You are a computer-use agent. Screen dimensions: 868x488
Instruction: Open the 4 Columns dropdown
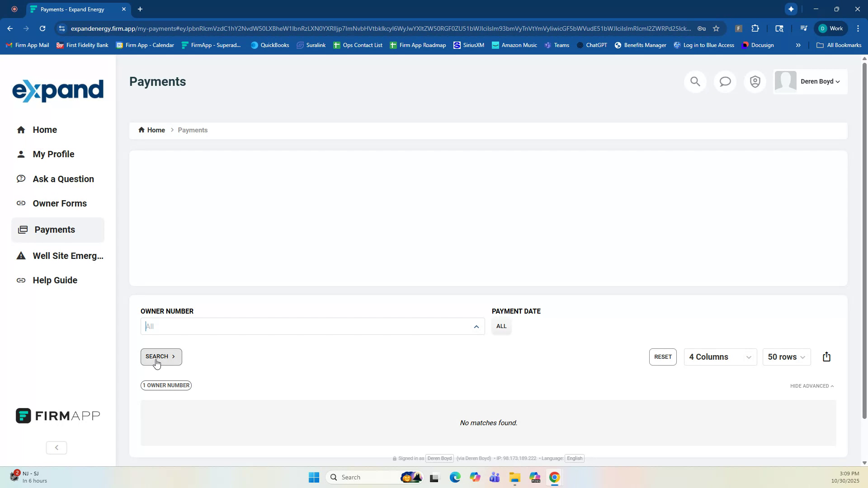(x=720, y=357)
